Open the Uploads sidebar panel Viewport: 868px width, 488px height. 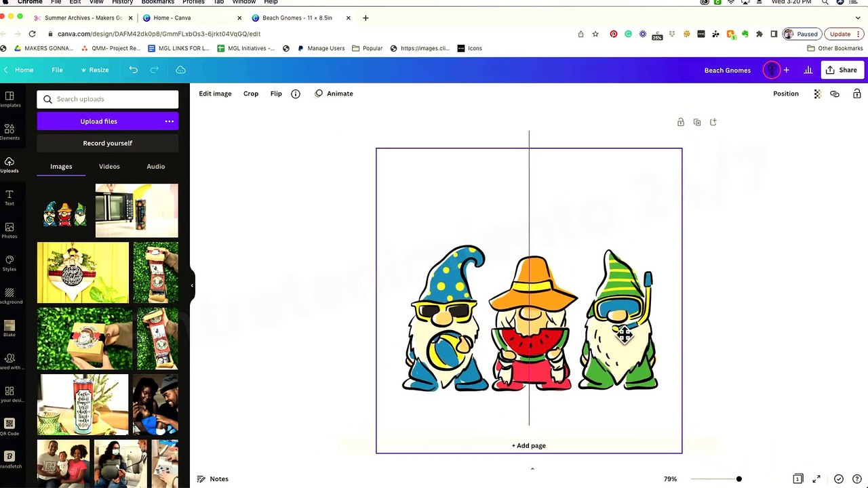(x=9, y=165)
